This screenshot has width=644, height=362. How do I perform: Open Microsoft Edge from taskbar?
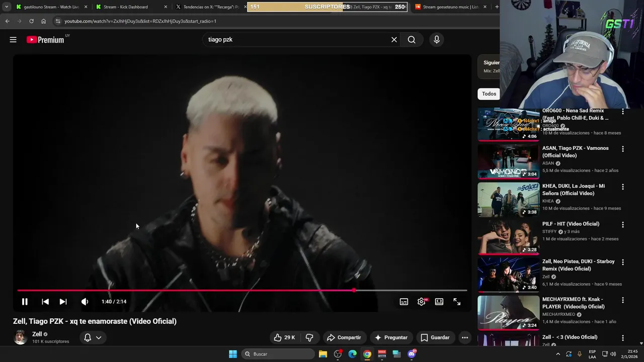coord(353,354)
